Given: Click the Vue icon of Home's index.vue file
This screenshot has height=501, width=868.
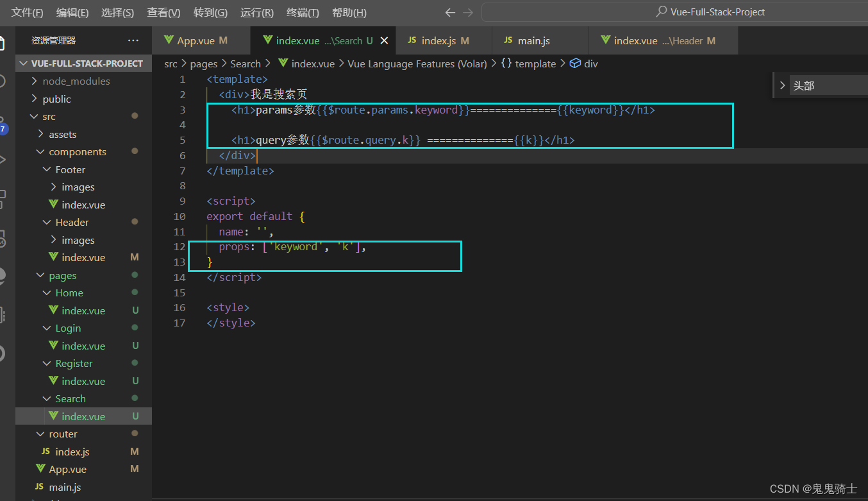Looking at the screenshot, I should 54,310.
